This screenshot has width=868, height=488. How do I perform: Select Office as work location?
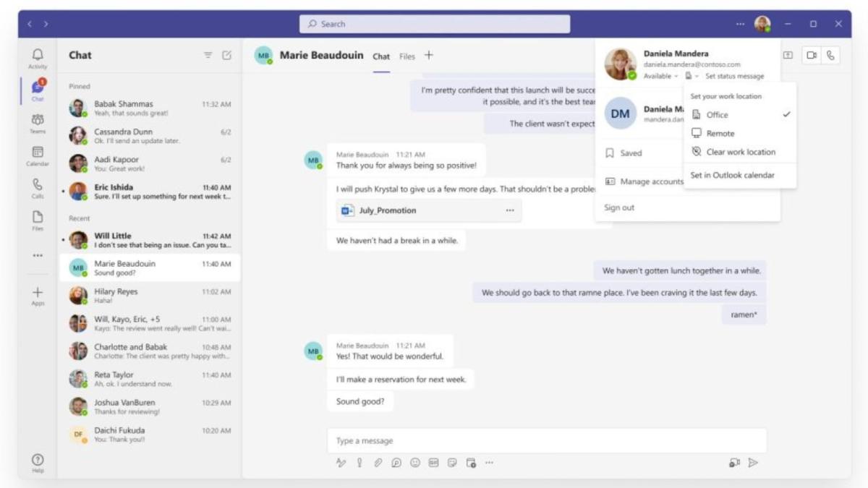[740, 115]
